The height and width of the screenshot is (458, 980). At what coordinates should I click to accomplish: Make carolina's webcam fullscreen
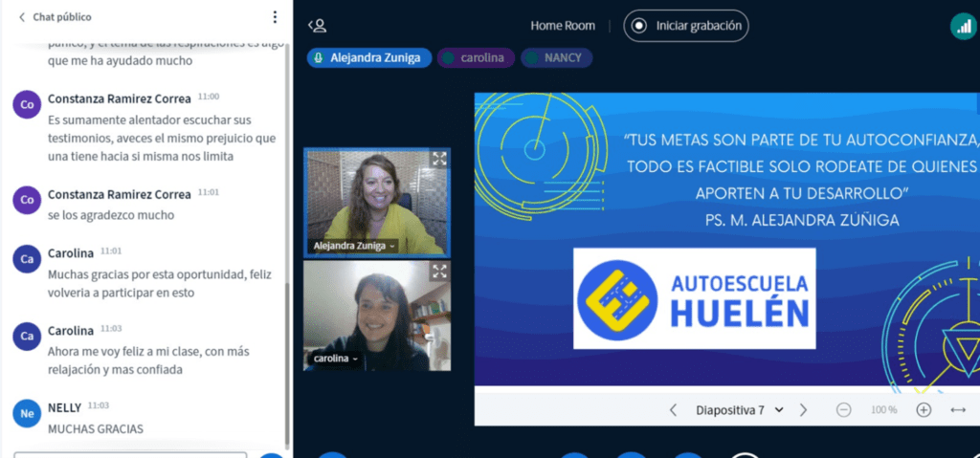[439, 272]
